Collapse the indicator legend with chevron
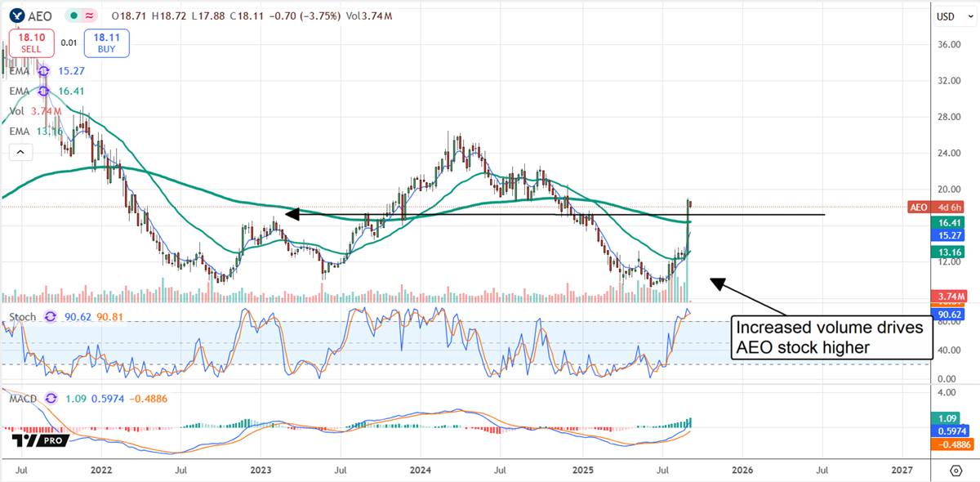The width and height of the screenshot is (980, 482). click(x=20, y=152)
